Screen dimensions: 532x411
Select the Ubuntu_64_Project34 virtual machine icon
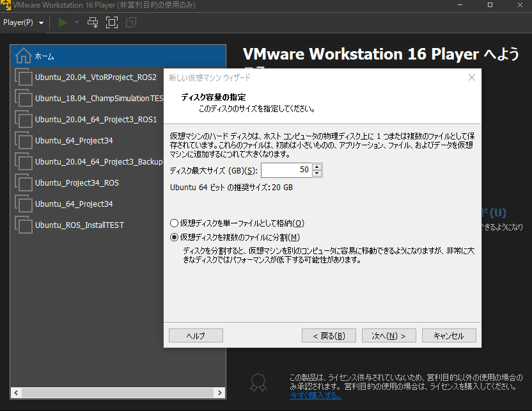(24, 140)
